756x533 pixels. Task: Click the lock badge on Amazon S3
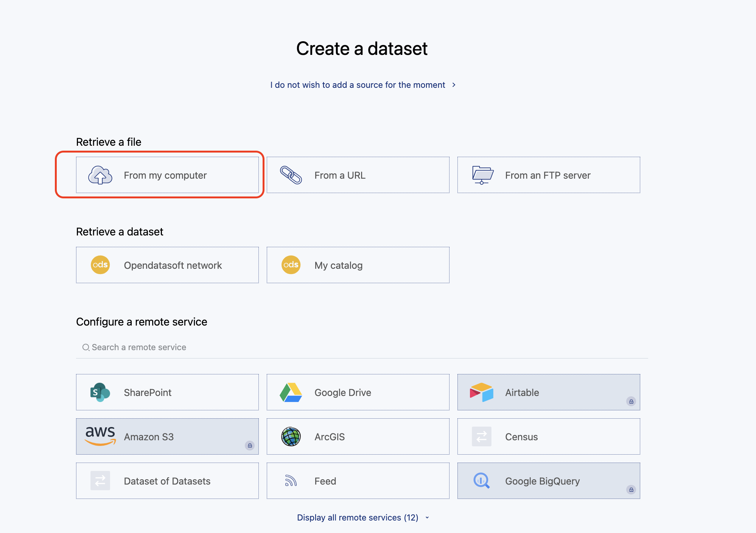[250, 446]
